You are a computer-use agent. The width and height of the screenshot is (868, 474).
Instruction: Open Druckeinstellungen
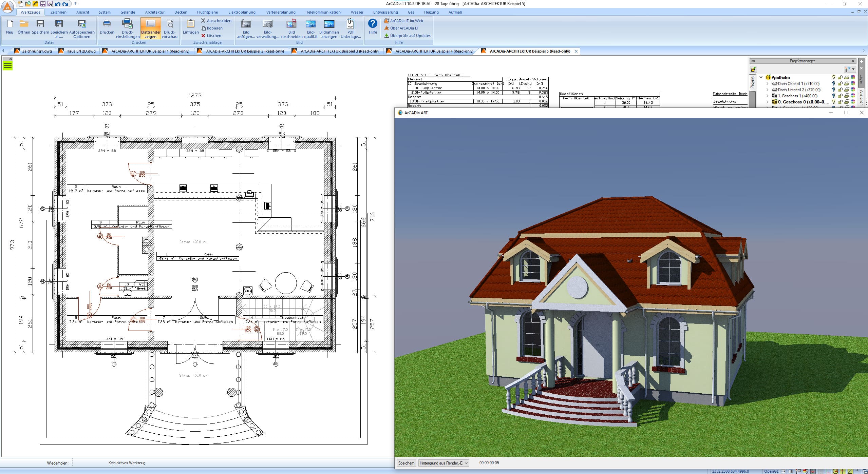click(128, 29)
